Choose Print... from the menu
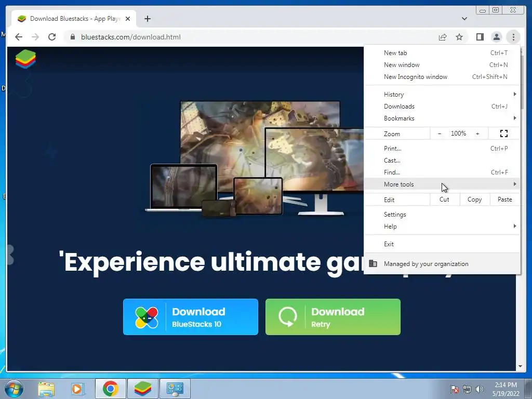Image resolution: width=532 pixels, height=399 pixels. 442,148
